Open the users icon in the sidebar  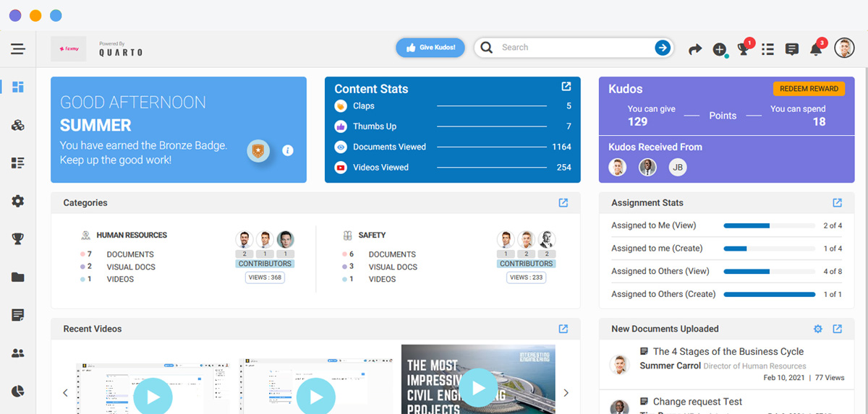(x=18, y=353)
